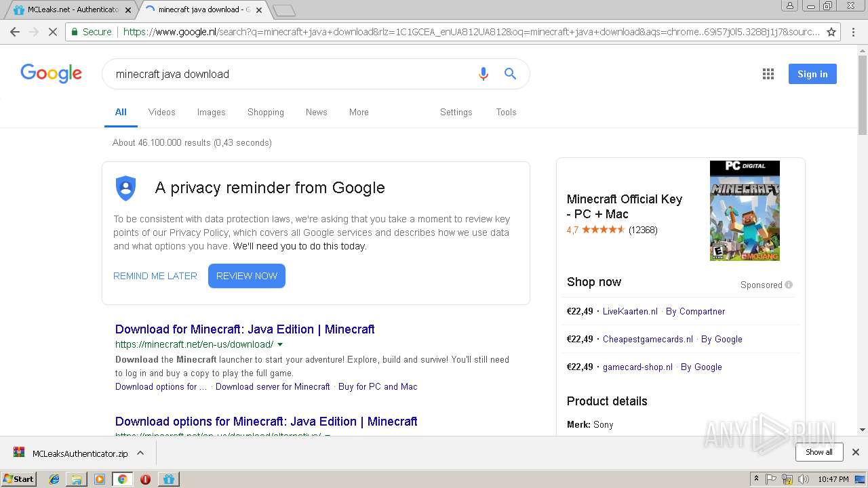868x488 pixels.
Task: Open the downloaded MCLeaksAuthenticator.zip file
Action: (71, 453)
